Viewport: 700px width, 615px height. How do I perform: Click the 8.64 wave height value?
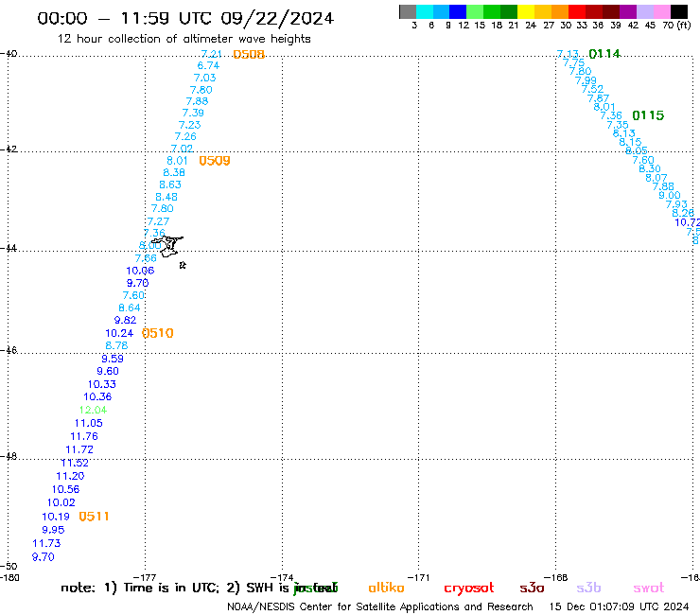(130, 308)
